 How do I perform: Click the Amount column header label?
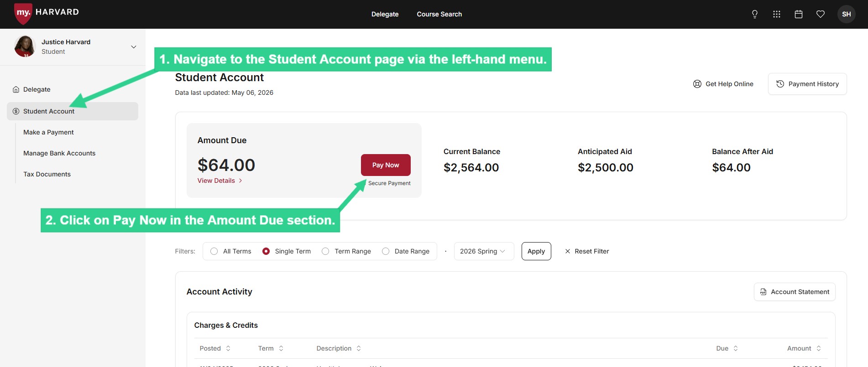pyautogui.click(x=799, y=348)
